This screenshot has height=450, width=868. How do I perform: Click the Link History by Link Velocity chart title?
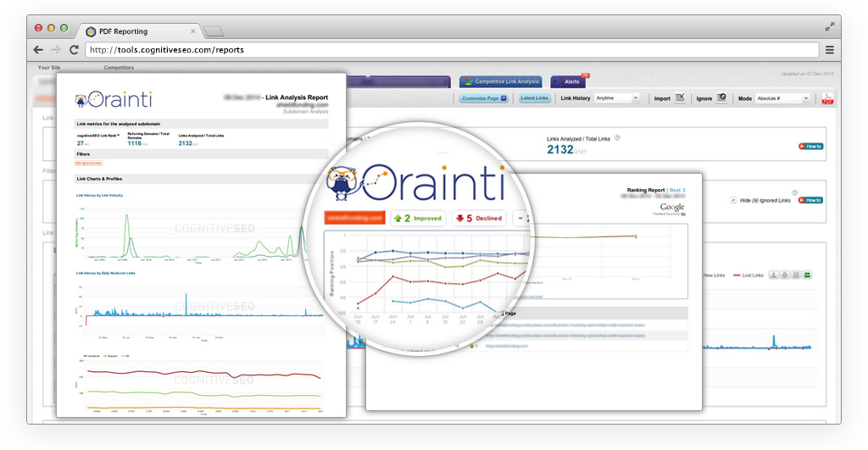(x=100, y=196)
